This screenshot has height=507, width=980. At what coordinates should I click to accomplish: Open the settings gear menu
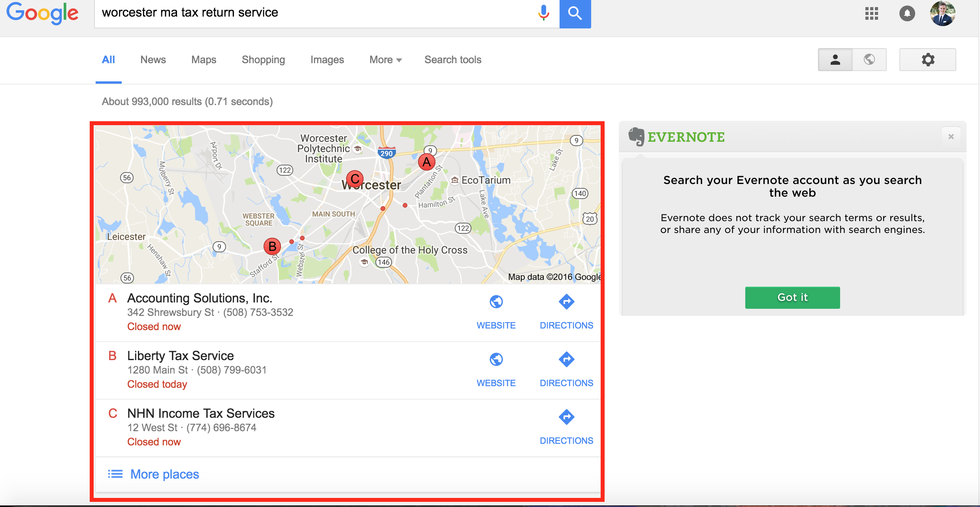tap(928, 60)
